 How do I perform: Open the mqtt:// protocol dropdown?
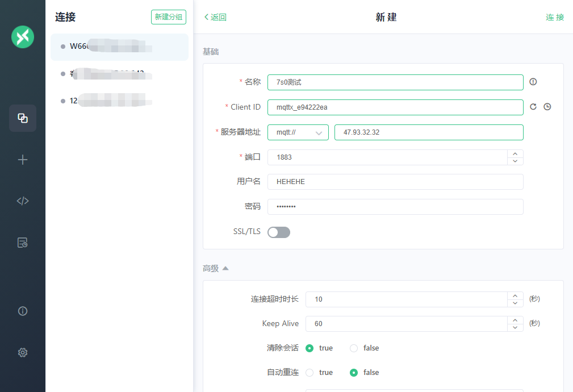point(298,132)
